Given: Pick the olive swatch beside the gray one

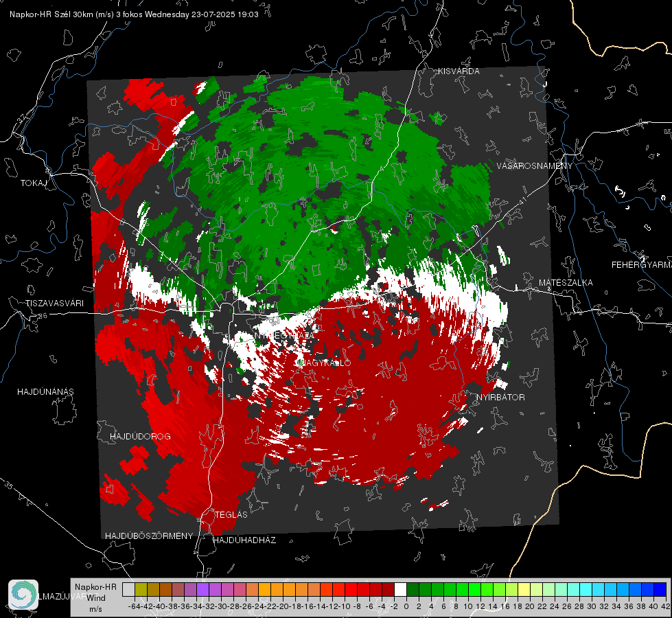Looking at the screenshot, I should (141, 589).
